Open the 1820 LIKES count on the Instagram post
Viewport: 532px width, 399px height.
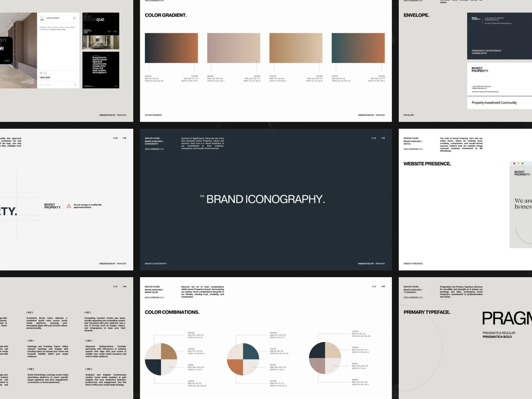(x=45, y=77)
